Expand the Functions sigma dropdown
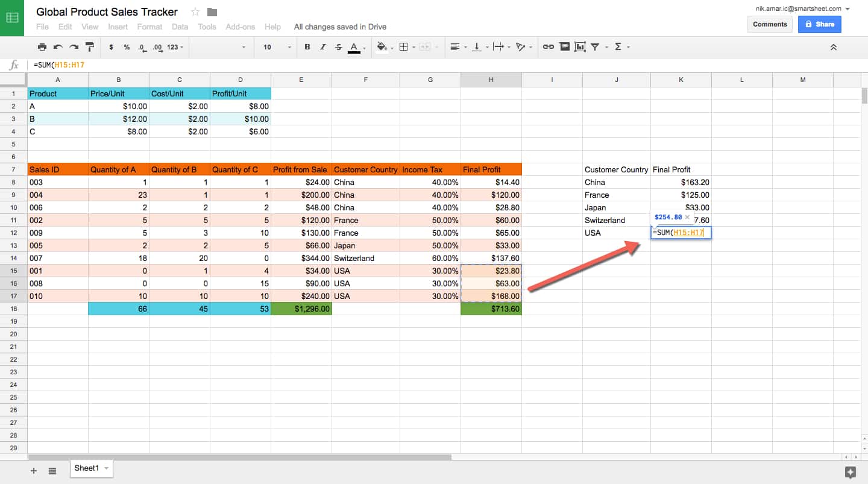This screenshot has width=868, height=484. [621, 47]
